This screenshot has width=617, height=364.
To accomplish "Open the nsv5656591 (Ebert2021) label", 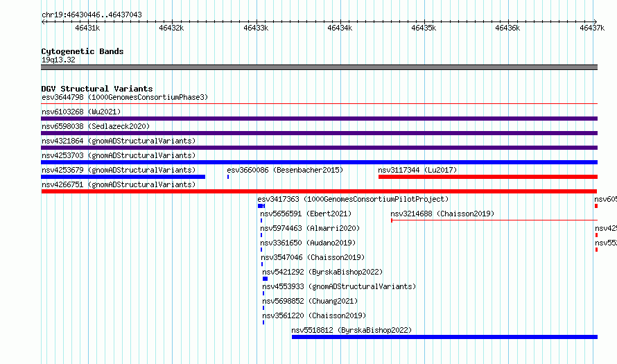I will tap(306, 214).
